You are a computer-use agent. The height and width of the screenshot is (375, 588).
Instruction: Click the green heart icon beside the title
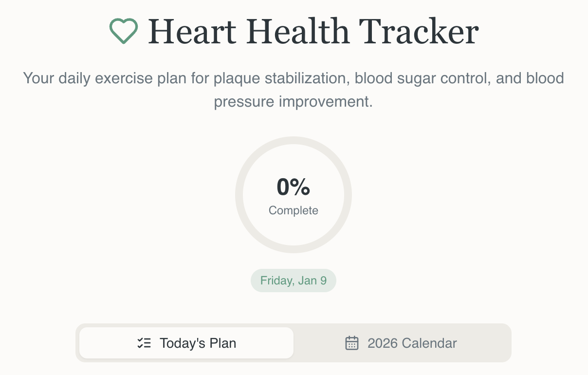[123, 31]
